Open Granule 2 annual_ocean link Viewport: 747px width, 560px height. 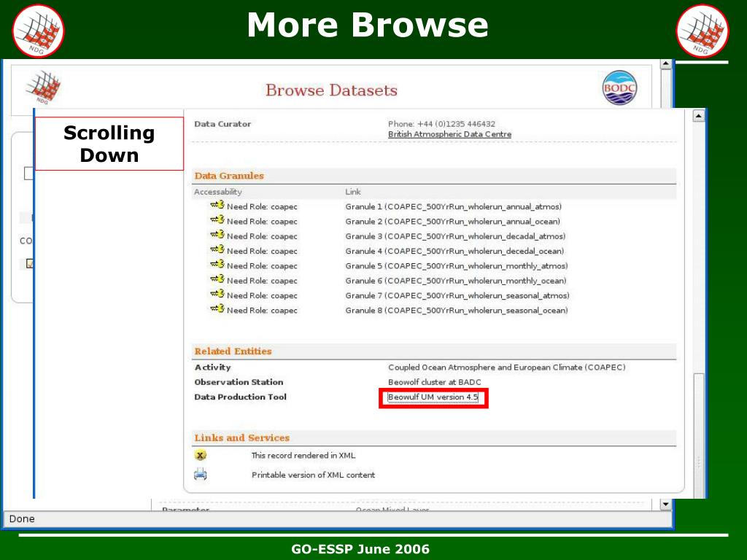(452, 222)
